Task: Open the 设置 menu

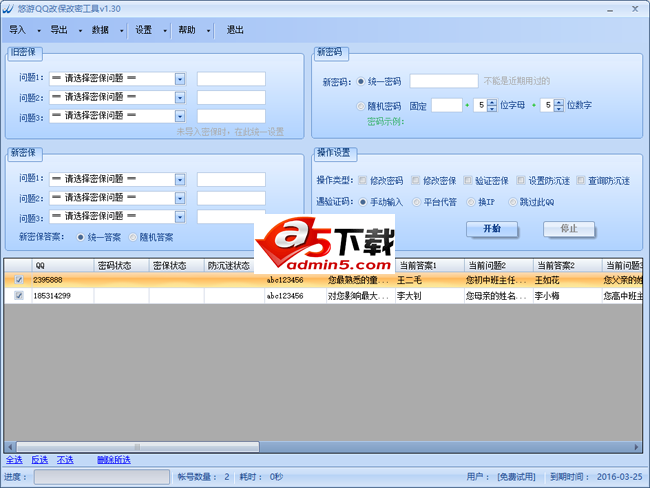Action: [143, 30]
